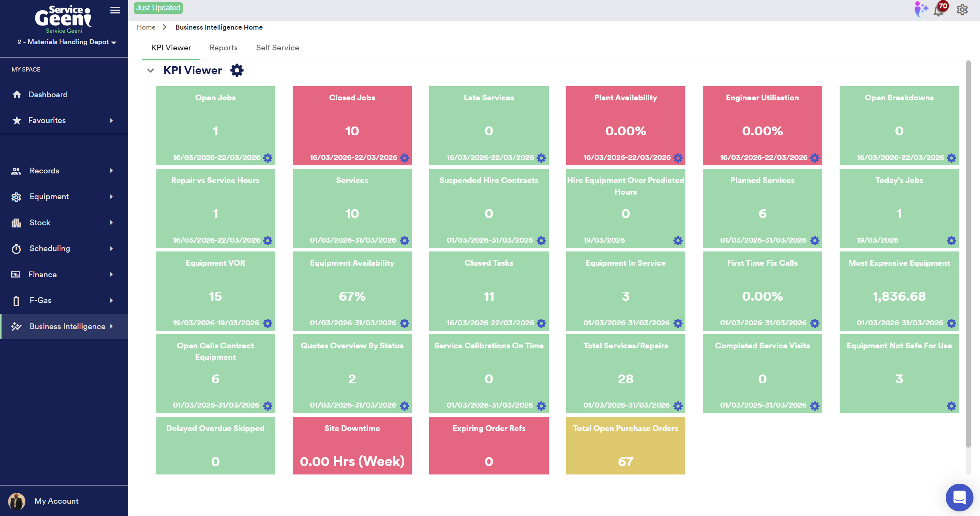980x516 pixels.
Task: Click gear icon on Equipment VOR tile
Action: coord(268,323)
